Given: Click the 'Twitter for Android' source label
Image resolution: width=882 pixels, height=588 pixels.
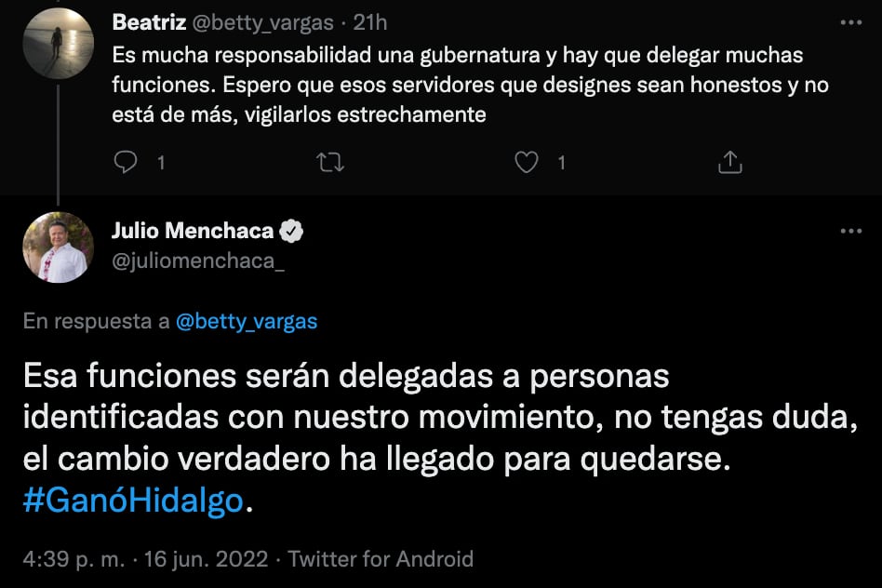Looking at the screenshot, I should (381, 559).
